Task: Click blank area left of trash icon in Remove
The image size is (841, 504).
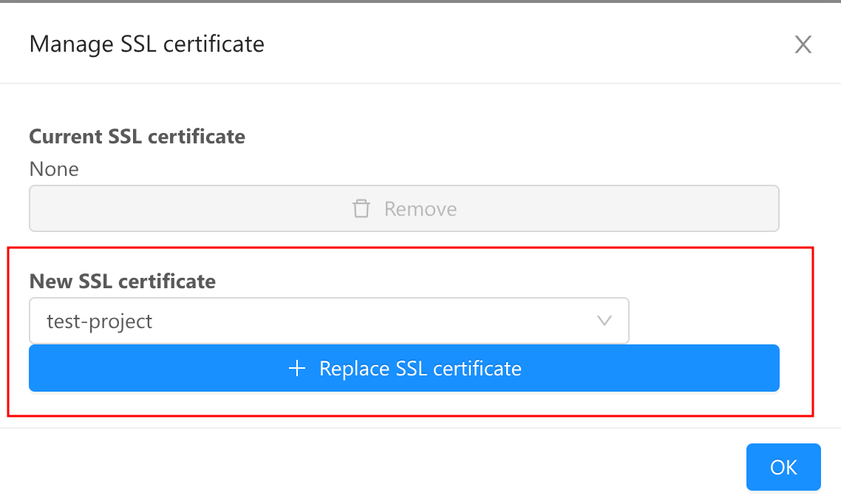Action: tap(188, 208)
